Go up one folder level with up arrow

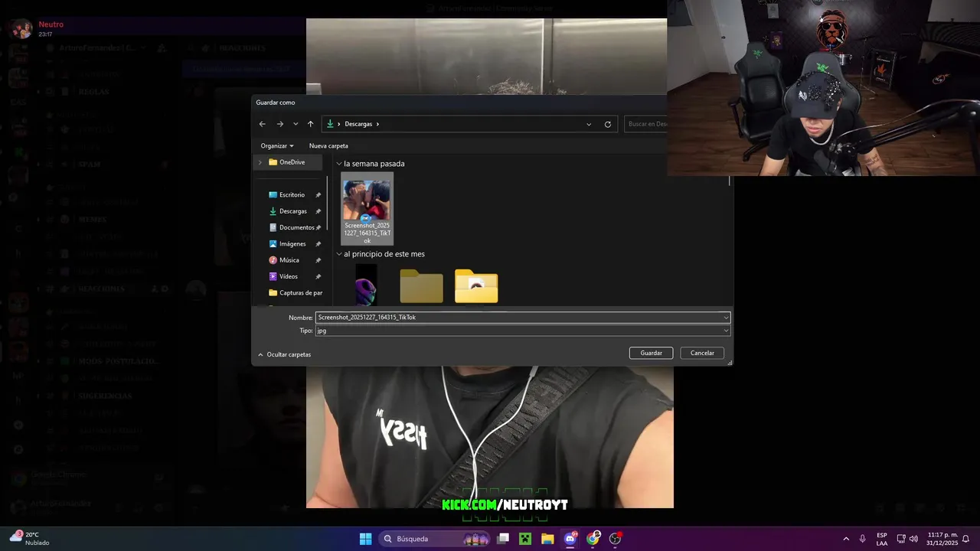coord(310,124)
